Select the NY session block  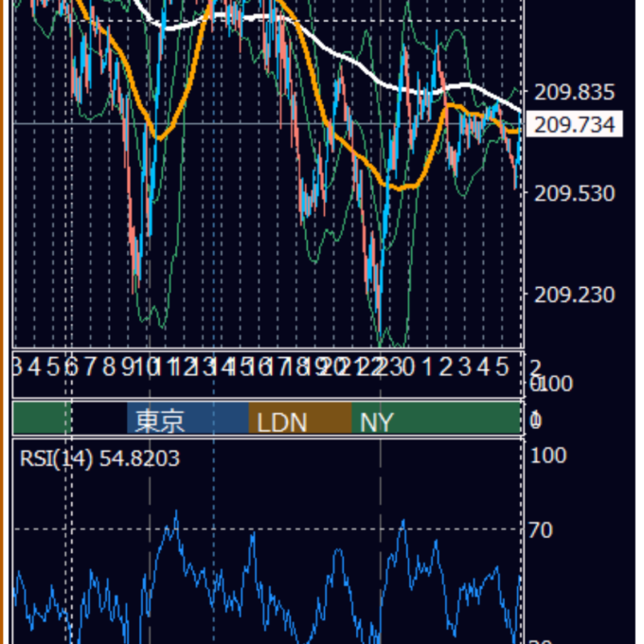pos(437,418)
